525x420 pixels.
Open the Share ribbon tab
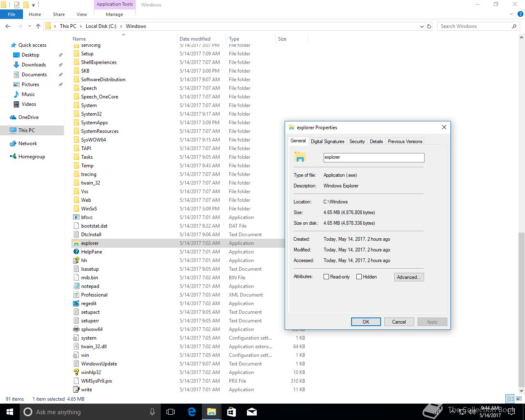click(x=59, y=14)
